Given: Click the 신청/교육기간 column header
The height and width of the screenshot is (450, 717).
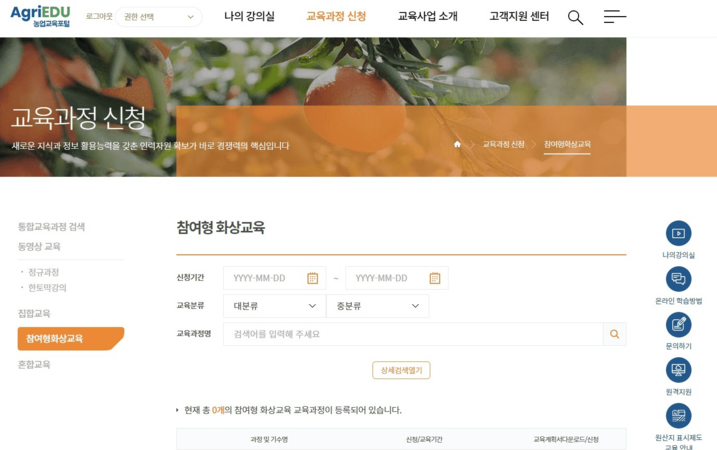Looking at the screenshot, I should [x=424, y=439].
